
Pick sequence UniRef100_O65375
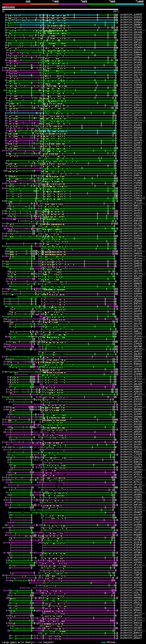[x=131, y=130]
